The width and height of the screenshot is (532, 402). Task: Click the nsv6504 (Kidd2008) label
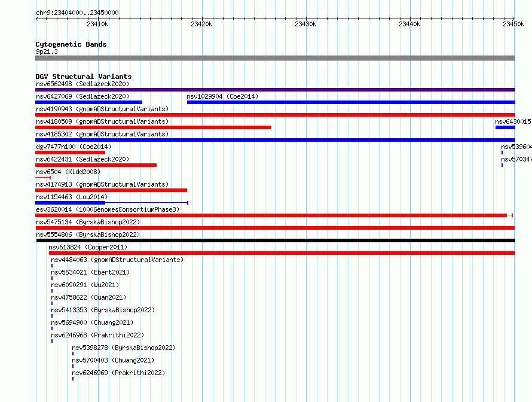click(x=68, y=172)
